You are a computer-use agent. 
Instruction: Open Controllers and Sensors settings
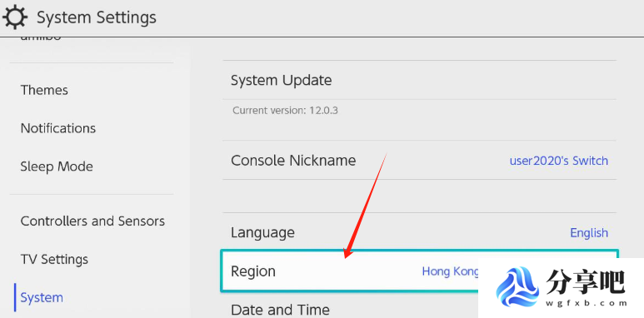point(92,221)
